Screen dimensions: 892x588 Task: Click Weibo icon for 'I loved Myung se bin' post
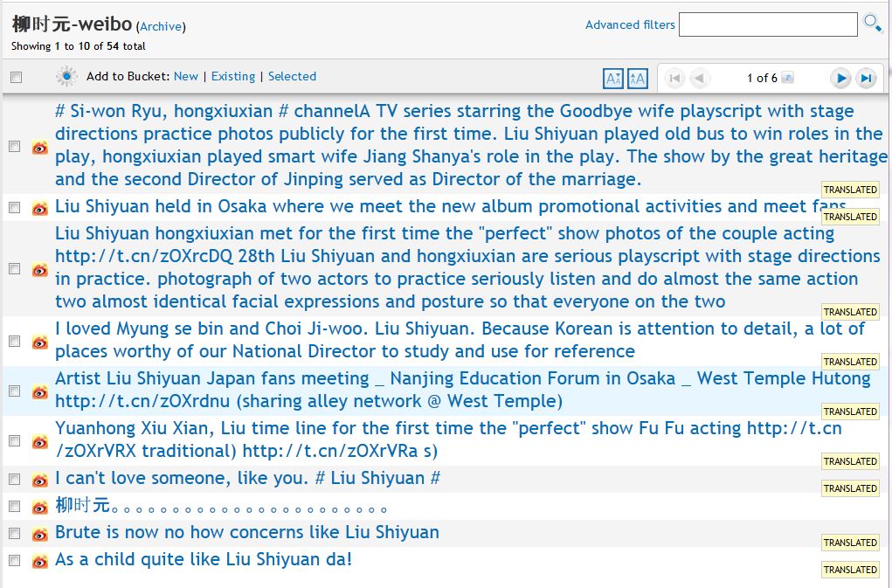[x=40, y=342]
